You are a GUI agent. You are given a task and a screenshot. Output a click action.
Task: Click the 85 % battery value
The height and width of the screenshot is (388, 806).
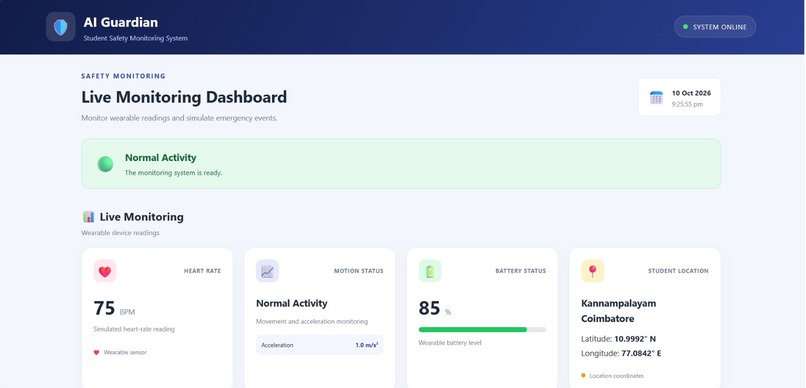point(435,308)
